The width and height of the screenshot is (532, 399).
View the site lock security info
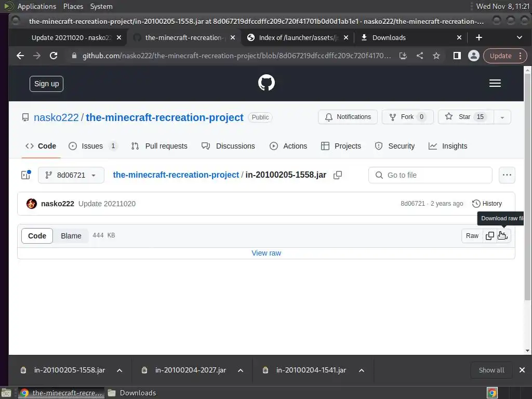(74, 56)
